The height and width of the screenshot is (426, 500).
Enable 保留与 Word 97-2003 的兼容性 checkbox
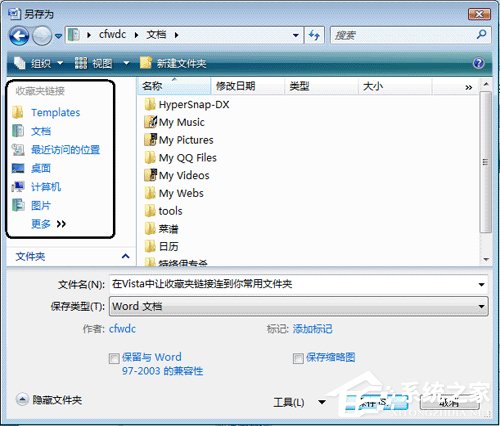tap(114, 359)
